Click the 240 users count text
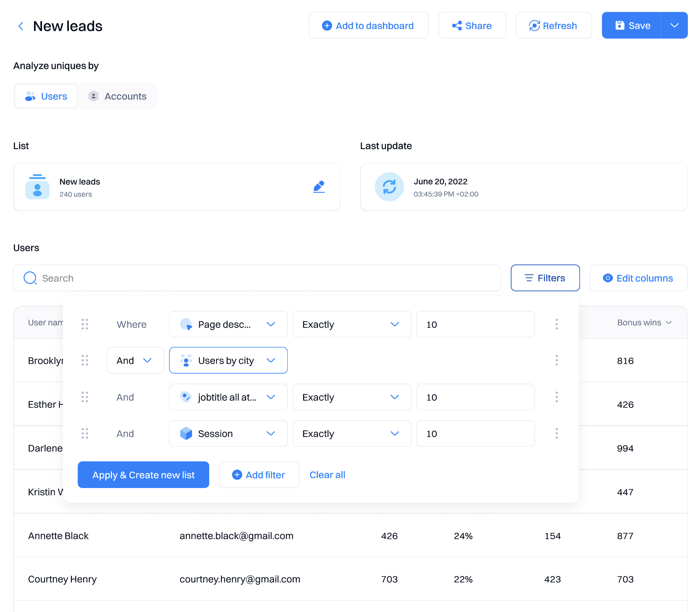Image resolution: width=700 pixels, height=612 pixels. tap(76, 194)
